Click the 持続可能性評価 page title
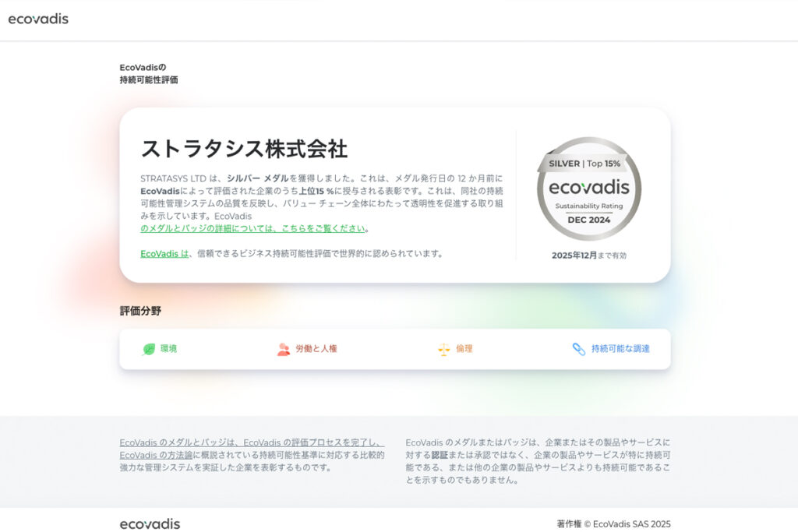Screen dimensions: 798x532 coord(149,80)
